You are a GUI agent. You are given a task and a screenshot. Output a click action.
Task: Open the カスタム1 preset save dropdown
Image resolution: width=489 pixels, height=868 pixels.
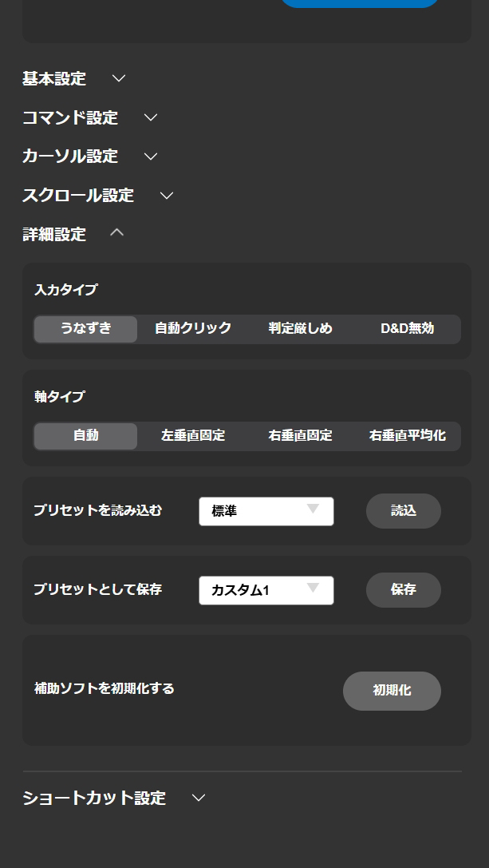click(266, 590)
